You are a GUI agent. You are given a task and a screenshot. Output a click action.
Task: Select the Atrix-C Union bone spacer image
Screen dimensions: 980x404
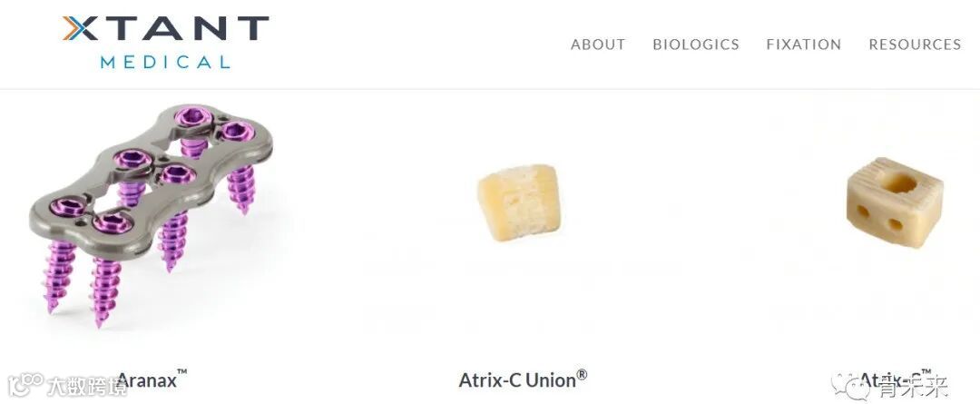click(519, 202)
